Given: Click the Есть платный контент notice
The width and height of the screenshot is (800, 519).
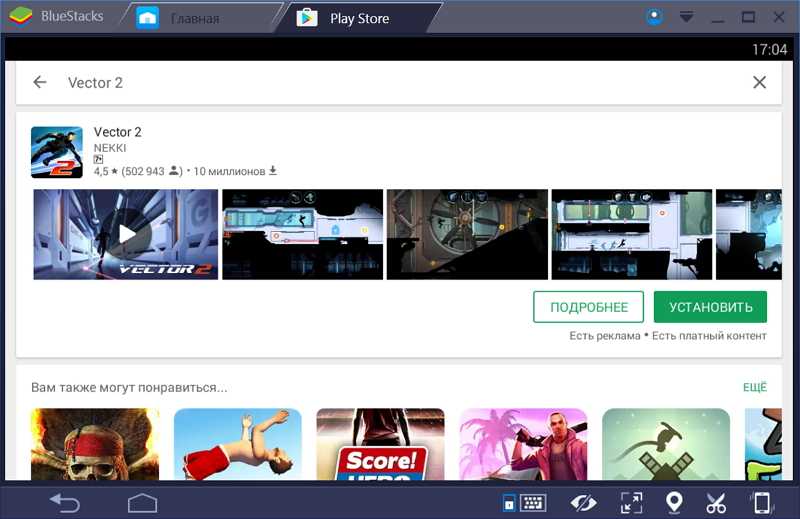Looking at the screenshot, I should [709, 336].
